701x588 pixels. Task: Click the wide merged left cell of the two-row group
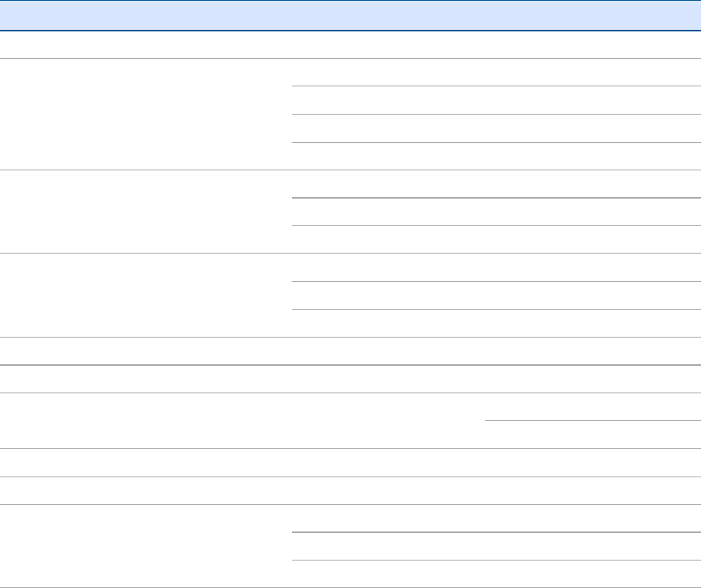243,421
